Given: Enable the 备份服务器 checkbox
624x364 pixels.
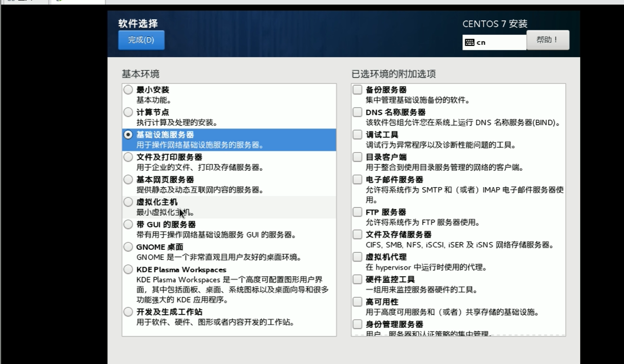Looking at the screenshot, I should [357, 90].
